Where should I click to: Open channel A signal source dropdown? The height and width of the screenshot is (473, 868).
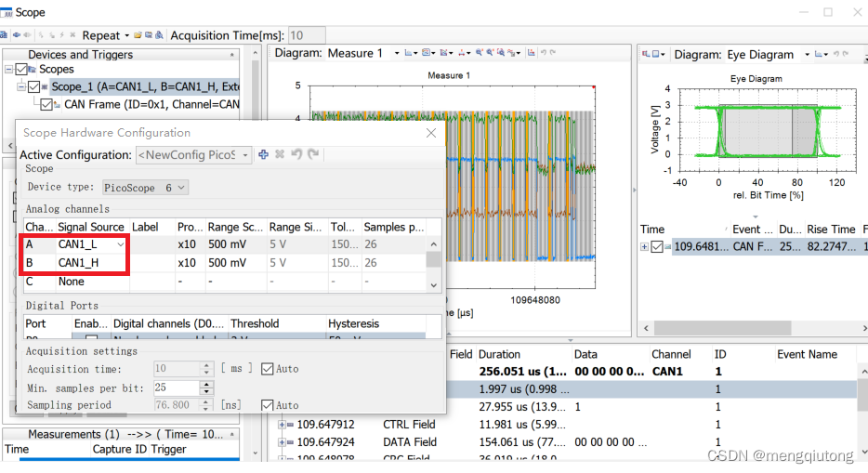[x=120, y=244]
